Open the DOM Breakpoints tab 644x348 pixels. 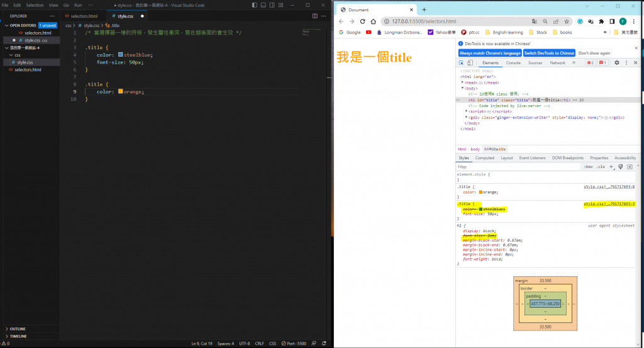(x=568, y=158)
